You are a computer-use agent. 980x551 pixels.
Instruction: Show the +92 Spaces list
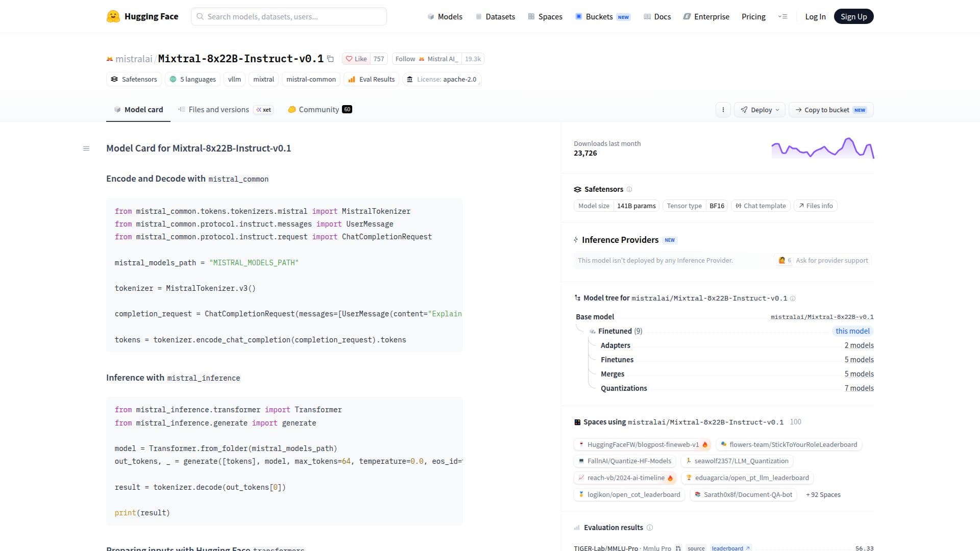click(x=823, y=494)
